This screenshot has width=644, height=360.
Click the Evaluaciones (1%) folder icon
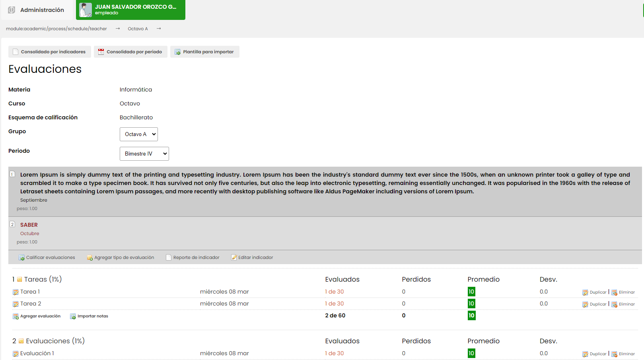click(x=21, y=341)
